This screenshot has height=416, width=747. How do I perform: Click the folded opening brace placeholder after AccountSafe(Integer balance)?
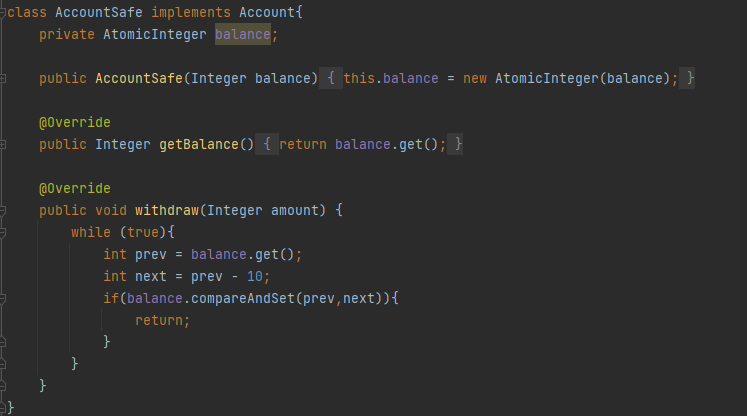331,78
